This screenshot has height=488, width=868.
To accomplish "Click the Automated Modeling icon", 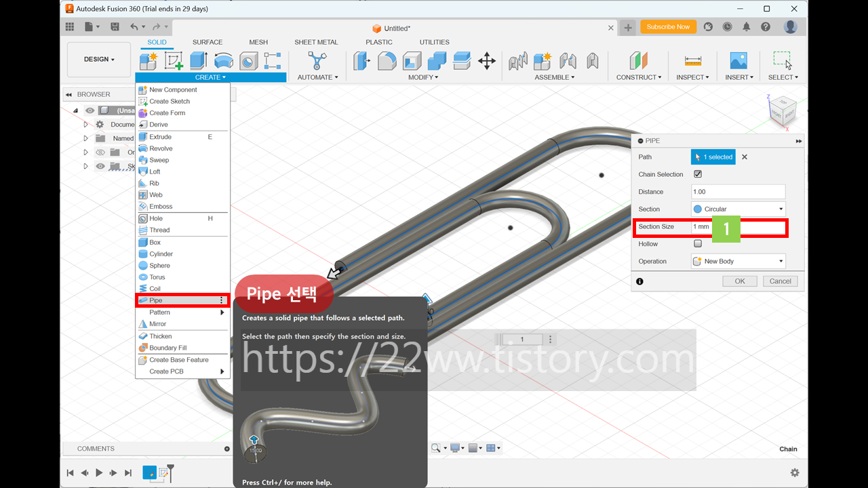I will point(317,61).
